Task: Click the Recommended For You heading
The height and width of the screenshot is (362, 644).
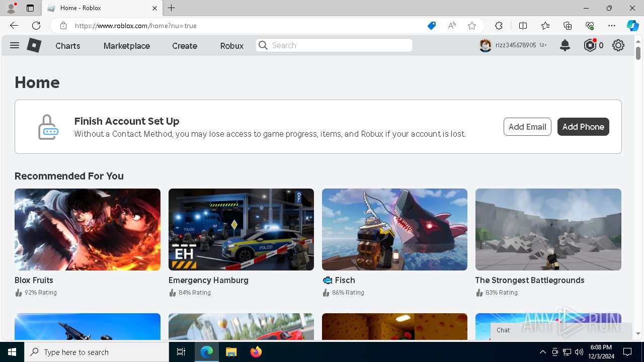Action: (x=69, y=176)
